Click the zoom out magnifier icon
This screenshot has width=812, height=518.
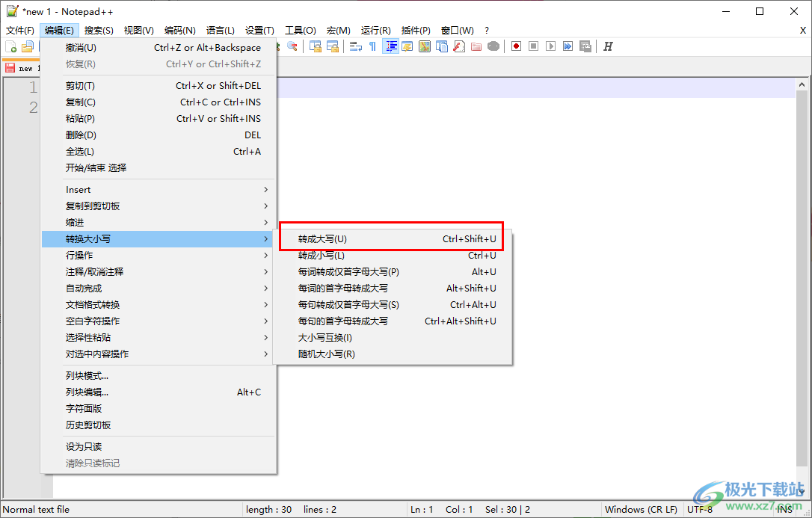(292, 46)
